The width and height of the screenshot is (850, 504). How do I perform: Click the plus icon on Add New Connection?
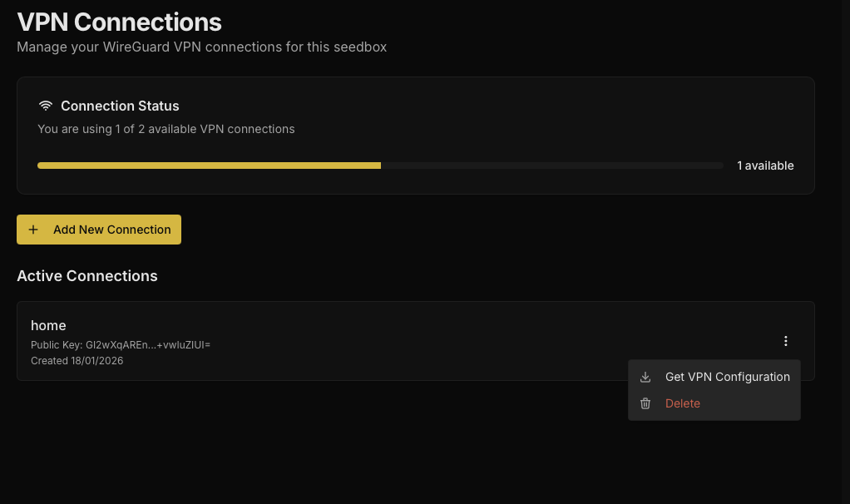(x=33, y=230)
